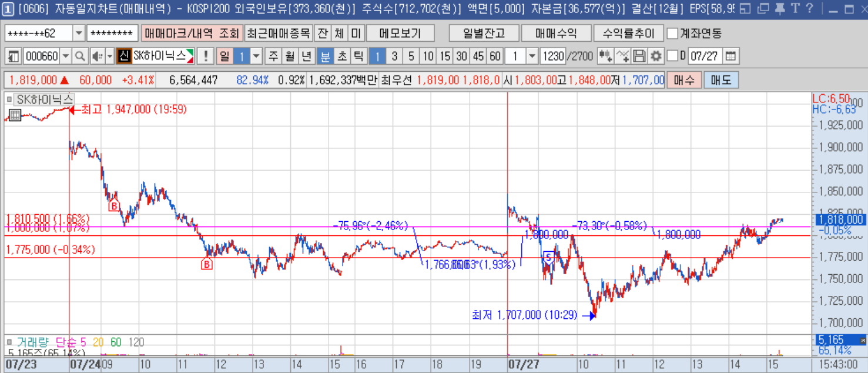
Task: Click the 1,818,000 current price label
Action: pyautogui.click(x=840, y=219)
